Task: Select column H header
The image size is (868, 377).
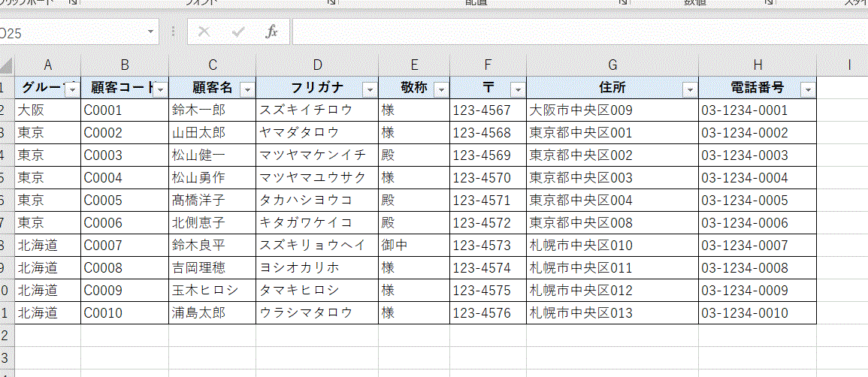Action: [758, 65]
